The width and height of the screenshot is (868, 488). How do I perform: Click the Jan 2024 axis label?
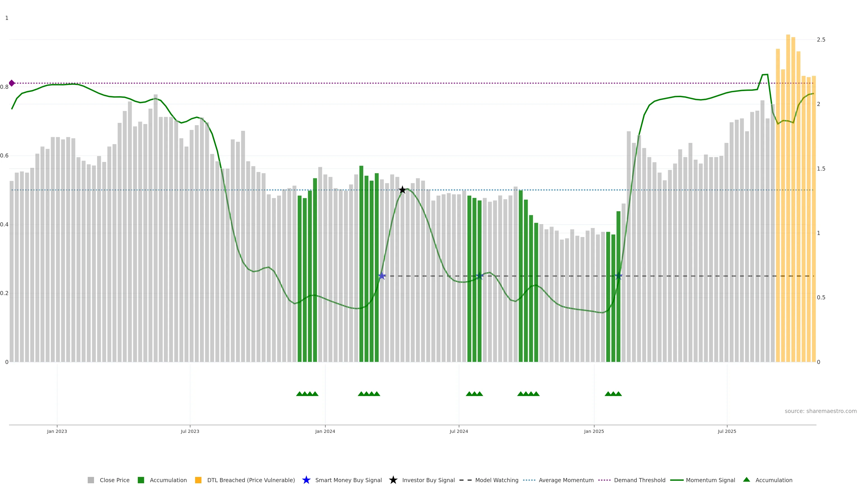tap(325, 431)
